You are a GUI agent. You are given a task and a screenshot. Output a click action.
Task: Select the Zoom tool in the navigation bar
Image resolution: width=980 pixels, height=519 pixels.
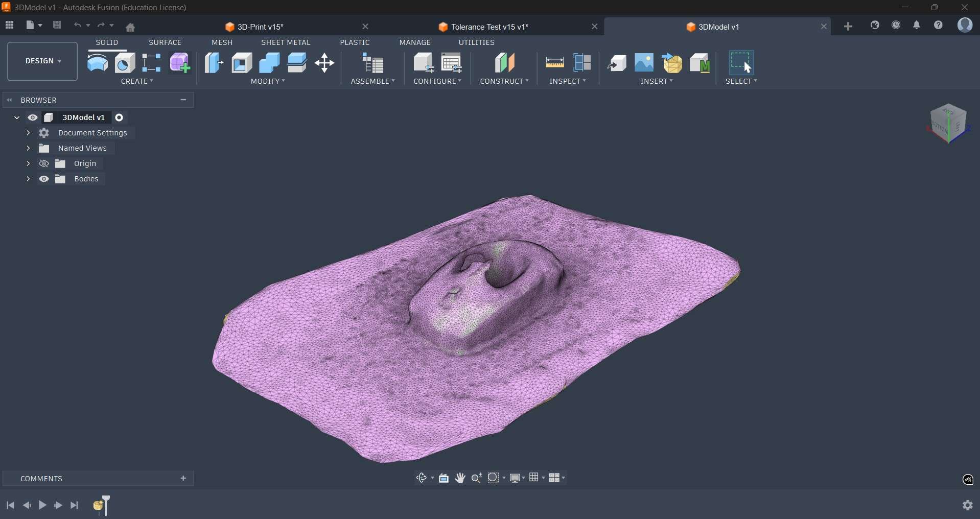tap(476, 478)
